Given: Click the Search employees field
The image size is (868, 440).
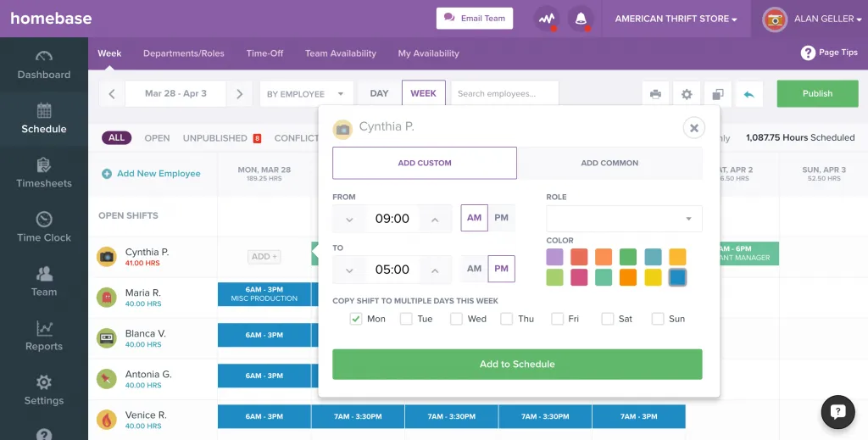Looking at the screenshot, I should pos(504,94).
